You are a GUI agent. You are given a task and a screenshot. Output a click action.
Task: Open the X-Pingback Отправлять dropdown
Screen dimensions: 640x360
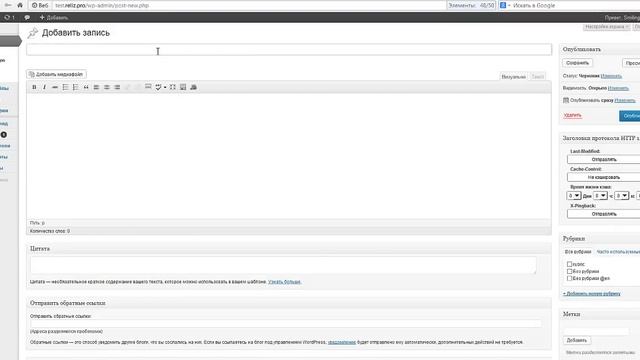click(604, 213)
